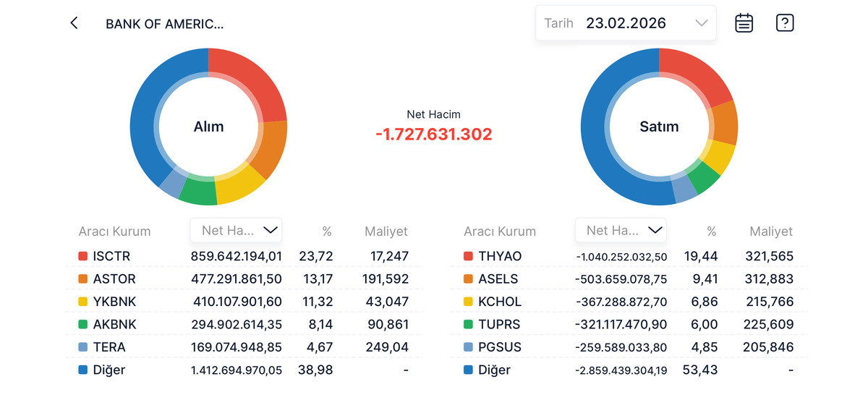The width and height of the screenshot is (868, 400).
Task: Select the ASTOR row
Action: [243, 278]
